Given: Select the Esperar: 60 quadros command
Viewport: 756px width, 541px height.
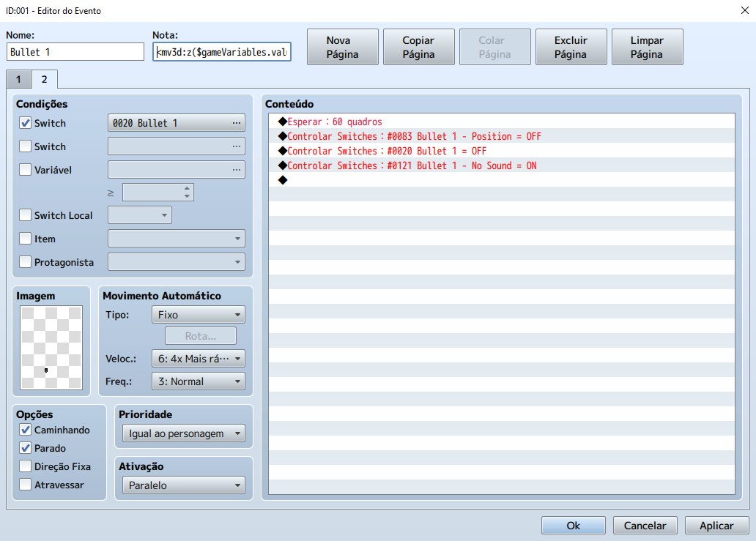Looking at the screenshot, I should pyautogui.click(x=501, y=122).
